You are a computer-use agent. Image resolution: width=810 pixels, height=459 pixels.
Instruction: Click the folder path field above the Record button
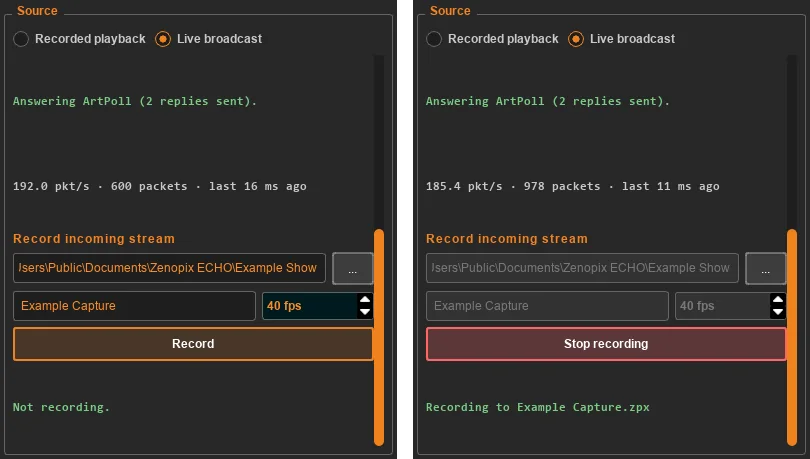coord(169,268)
